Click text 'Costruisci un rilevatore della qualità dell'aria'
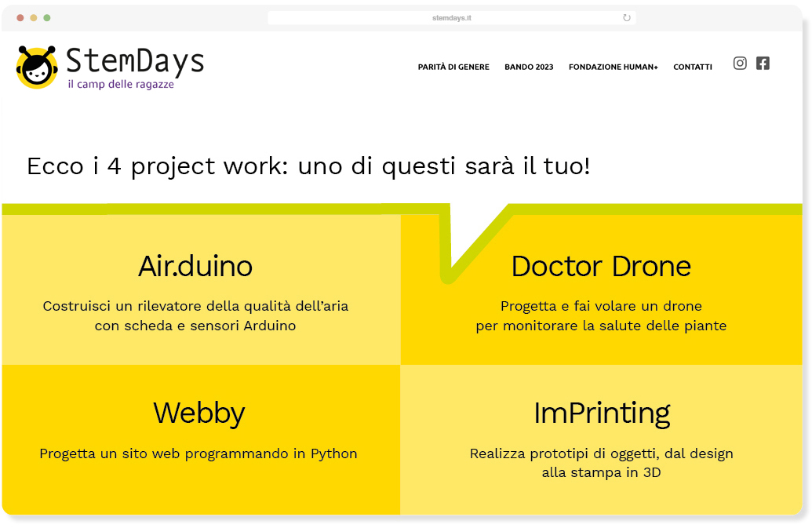Screen dimensions: 812x528 pyautogui.click(x=196, y=307)
